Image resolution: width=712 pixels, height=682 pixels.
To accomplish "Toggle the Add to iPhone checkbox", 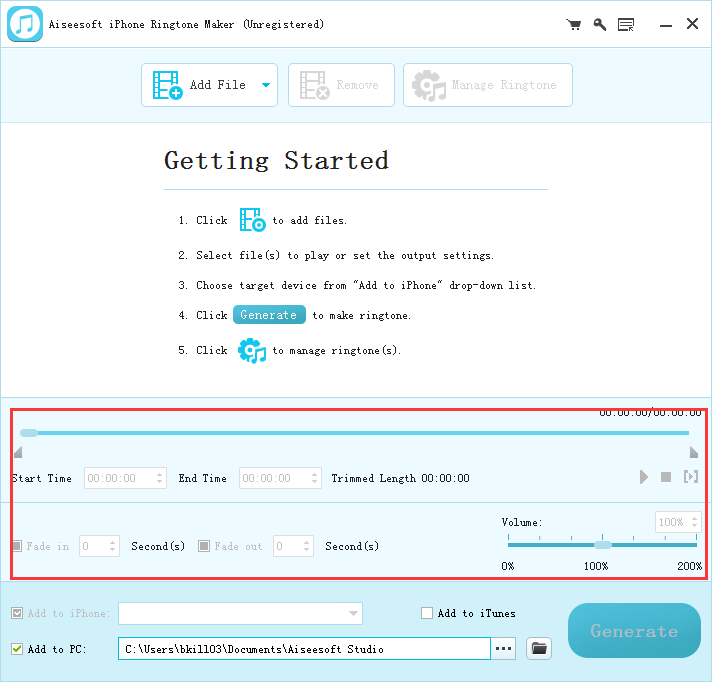I will pyautogui.click(x=17, y=613).
